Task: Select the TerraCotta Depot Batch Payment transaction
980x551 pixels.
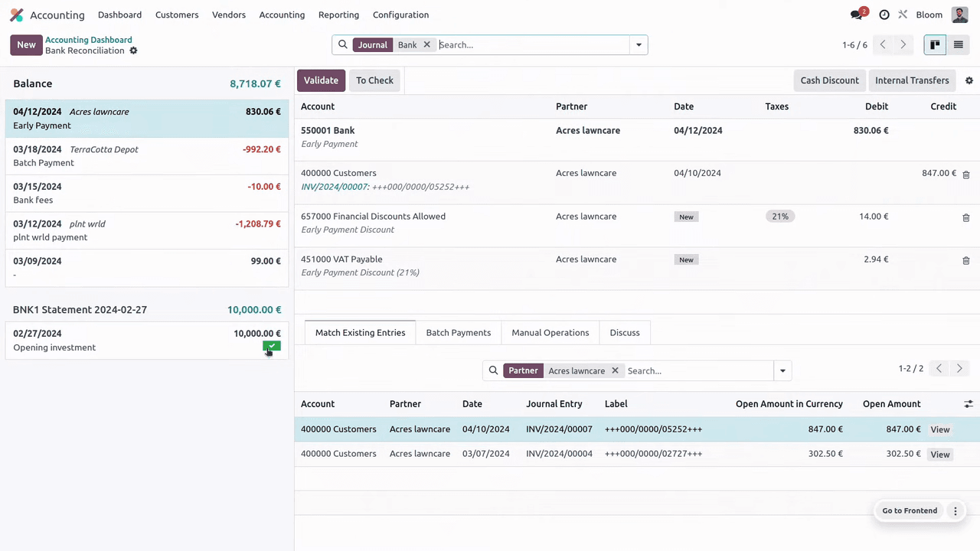Action: [146, 156]
